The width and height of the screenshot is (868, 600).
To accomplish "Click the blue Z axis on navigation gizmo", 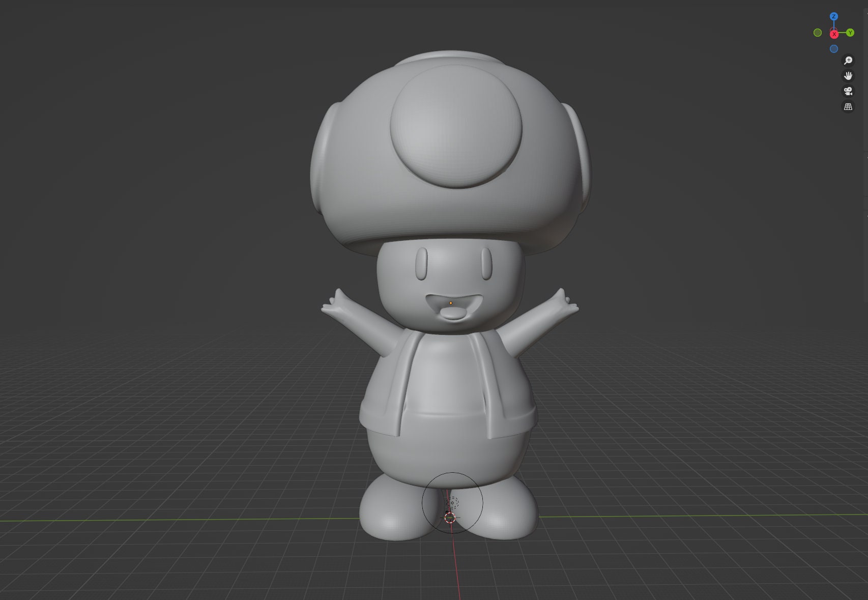I will click(833, 16).
